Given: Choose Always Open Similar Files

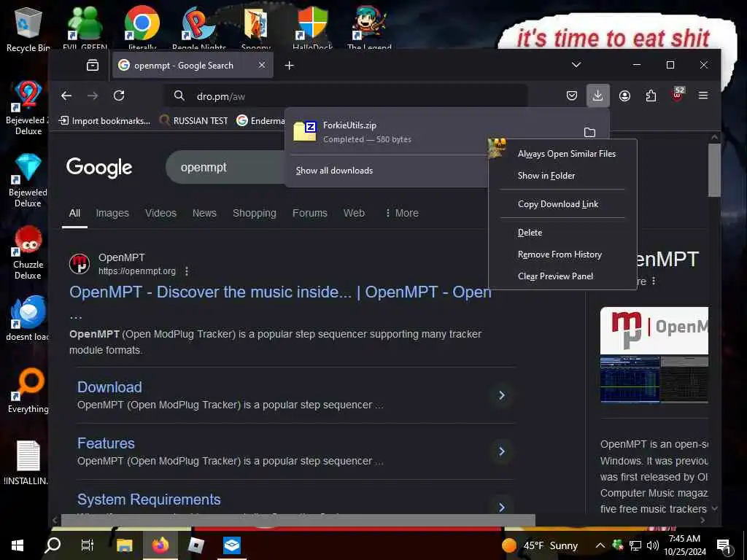Looking at the screenshot, I should pos(562,154).
